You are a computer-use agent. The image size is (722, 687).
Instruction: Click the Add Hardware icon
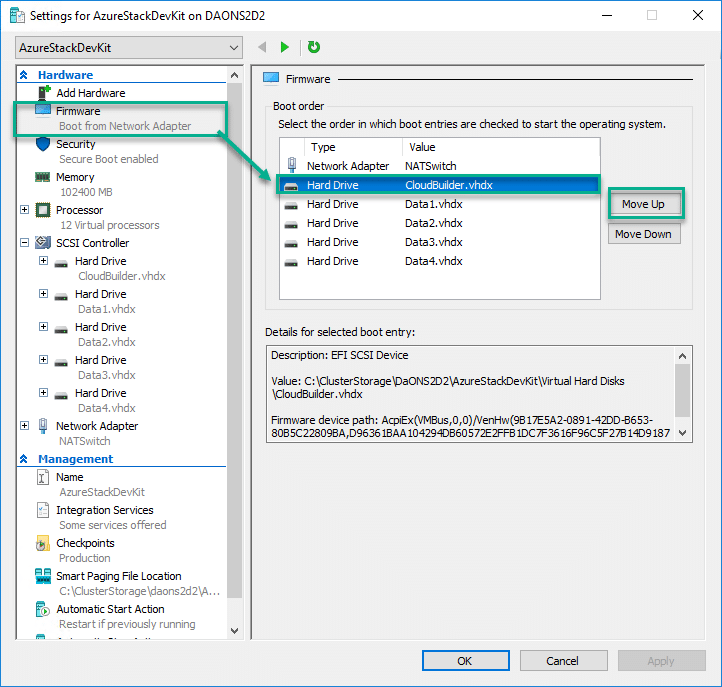tap(44, 92)
